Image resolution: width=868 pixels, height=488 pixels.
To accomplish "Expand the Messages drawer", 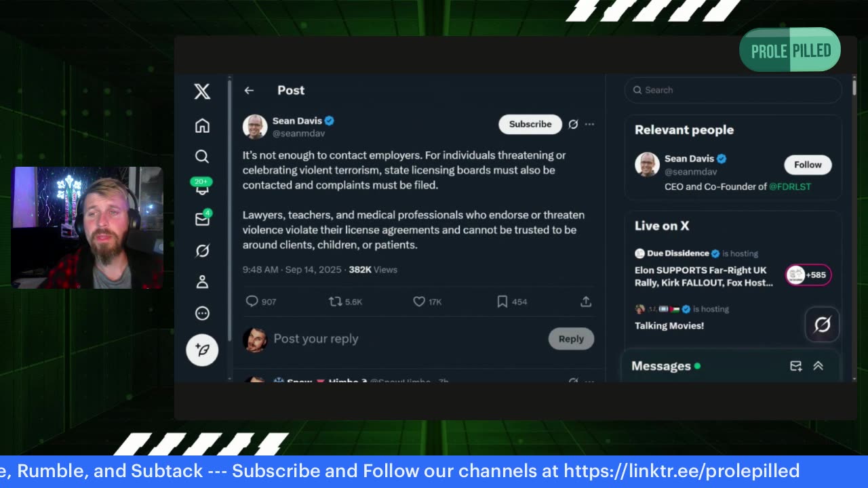I will click(818, 366).
